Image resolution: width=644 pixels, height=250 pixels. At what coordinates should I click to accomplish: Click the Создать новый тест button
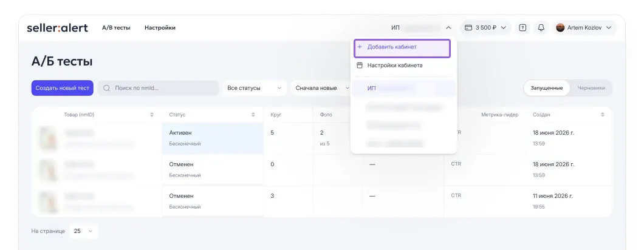pos(63,88)
